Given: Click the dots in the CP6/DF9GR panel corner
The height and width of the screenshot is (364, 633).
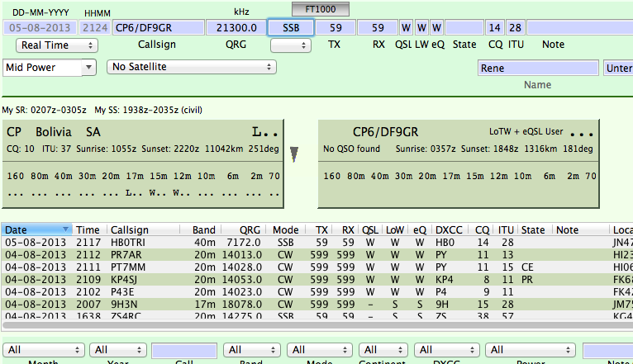Looking at the screenshot, I should click(582, 134).
